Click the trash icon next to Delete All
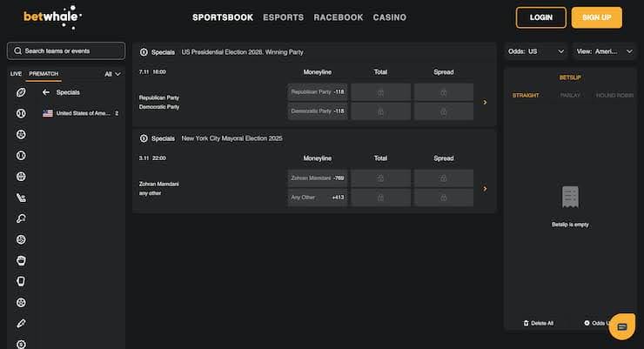The height and width of the screenshot is (349, 644). pyautogui.click(x=527, y=323)
